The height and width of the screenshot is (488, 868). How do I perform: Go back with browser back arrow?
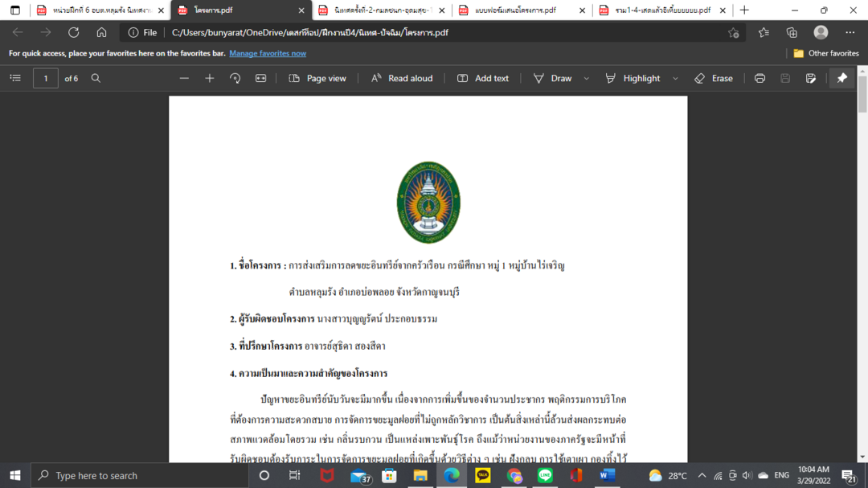point(18,33)
